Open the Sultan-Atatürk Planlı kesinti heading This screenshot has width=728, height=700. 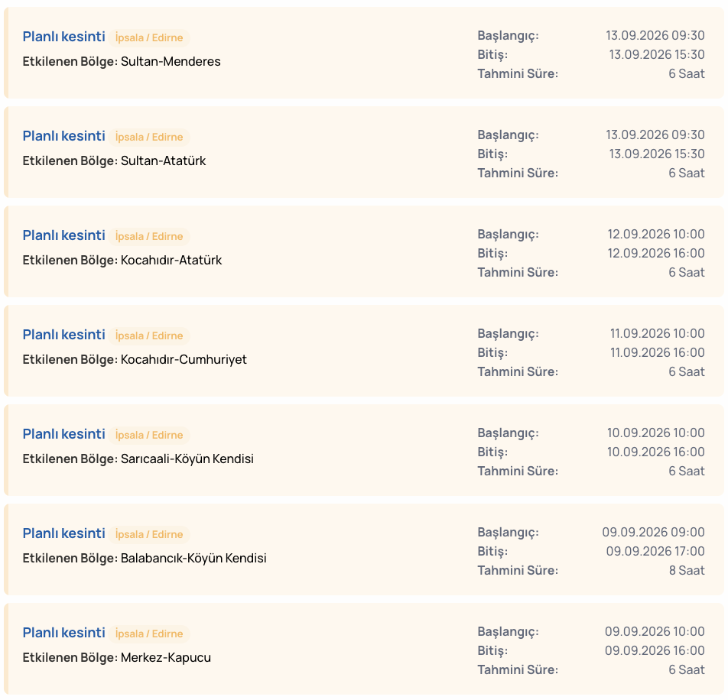(64, 136)
